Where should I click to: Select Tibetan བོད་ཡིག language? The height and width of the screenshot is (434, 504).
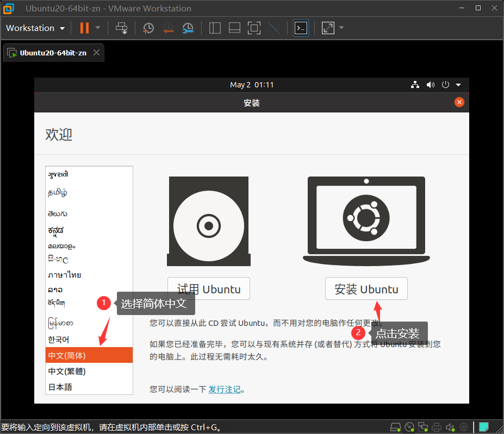tap(89, 303)
